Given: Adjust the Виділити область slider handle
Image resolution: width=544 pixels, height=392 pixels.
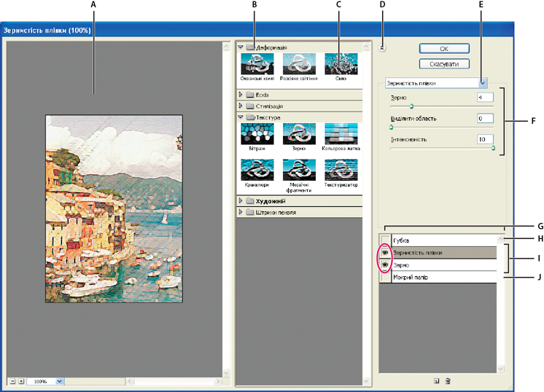Looking at the screenshot, I should click(392, 128).
